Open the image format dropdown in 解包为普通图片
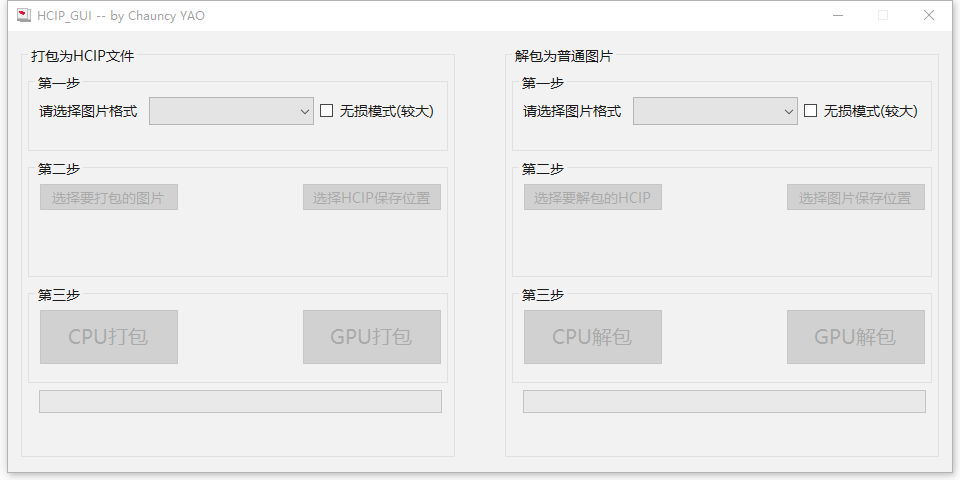The width and height of the screenshot is (960, 480). click(x=715, y=111)
